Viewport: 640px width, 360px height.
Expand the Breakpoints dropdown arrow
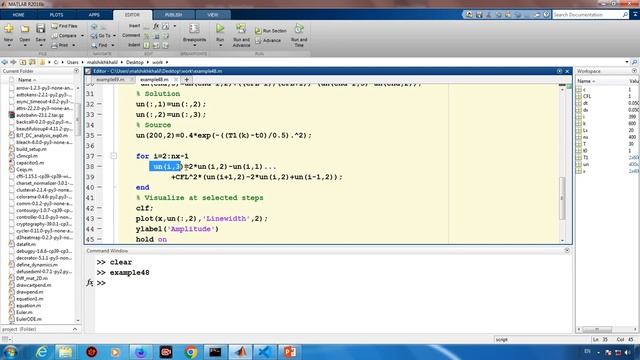194,45
